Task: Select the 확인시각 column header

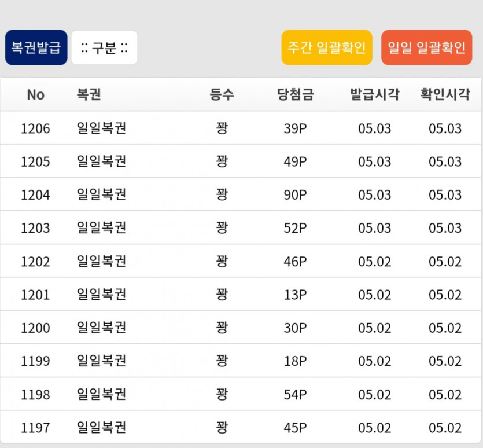Action: click(x=445, y=94)
